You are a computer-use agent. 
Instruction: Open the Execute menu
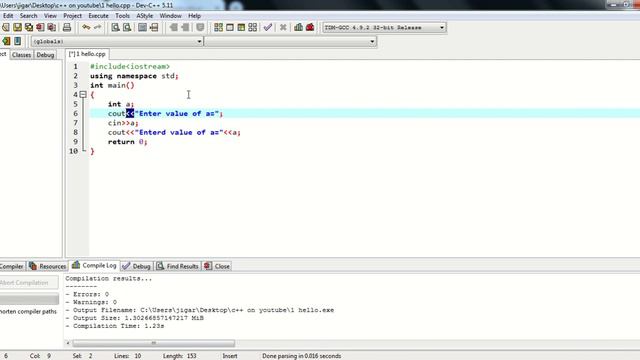(x=98, y=16)
